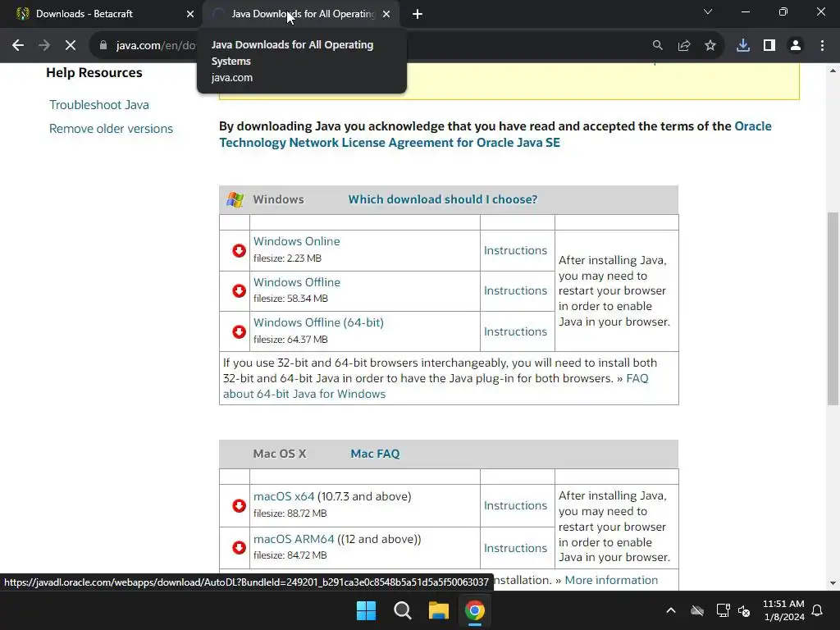840x630 pixels.
Task: Open Instructions for Windows Online
Action: pos(515,250)
